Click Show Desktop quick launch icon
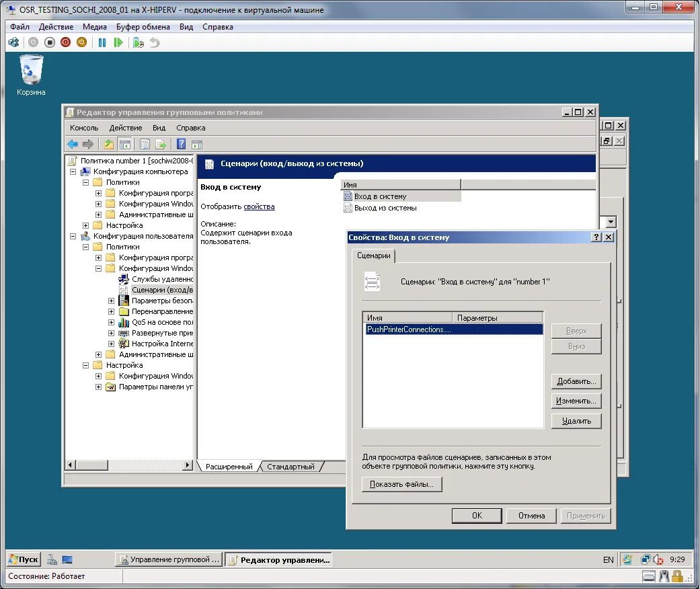 pos(67,559)
